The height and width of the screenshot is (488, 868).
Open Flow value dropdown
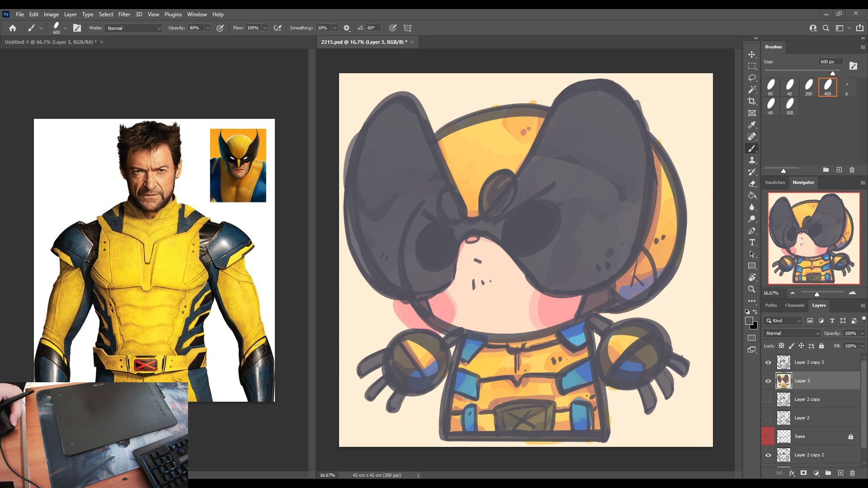(265, 28)
